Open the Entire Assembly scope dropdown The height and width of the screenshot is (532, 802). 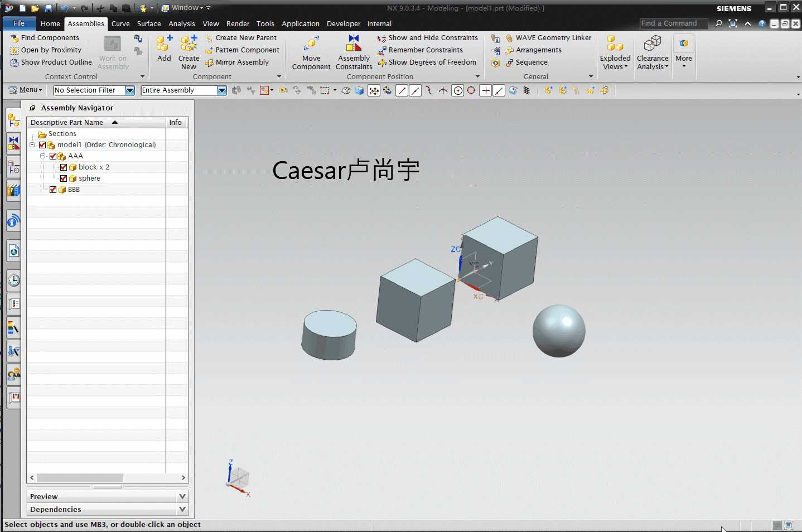click(222, 90)
